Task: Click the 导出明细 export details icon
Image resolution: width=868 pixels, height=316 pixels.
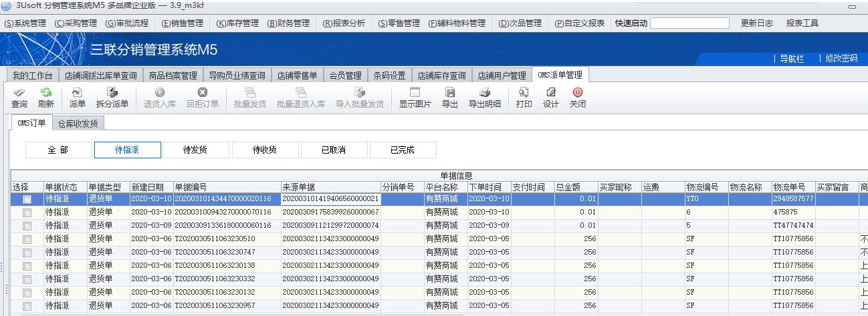Action: point(485,98)
